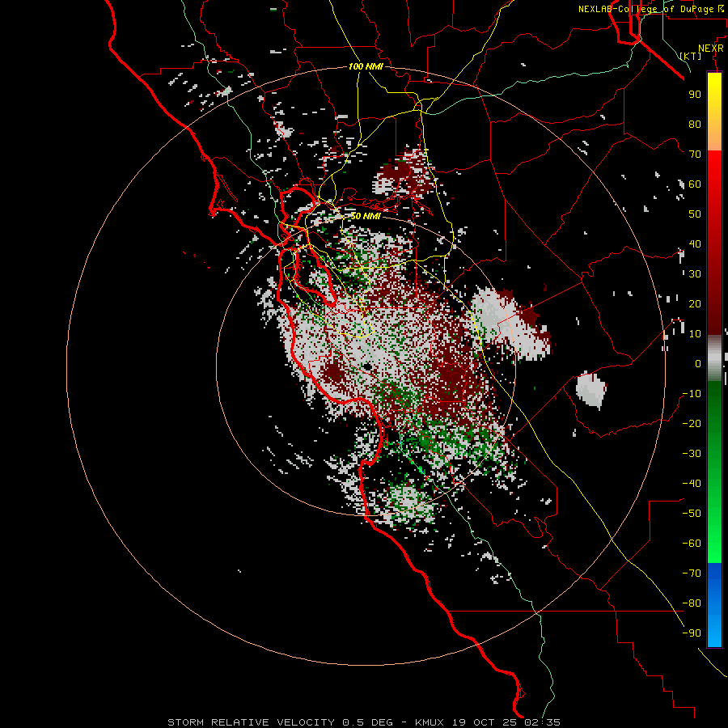728x728 pixels.
Task: Select the 30 value on the velocity scale
Action: (x=695, y=274)
